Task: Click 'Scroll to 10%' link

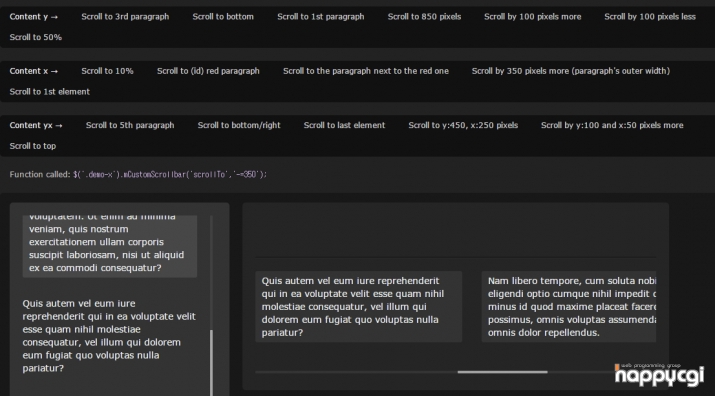Action: (107, 71)
